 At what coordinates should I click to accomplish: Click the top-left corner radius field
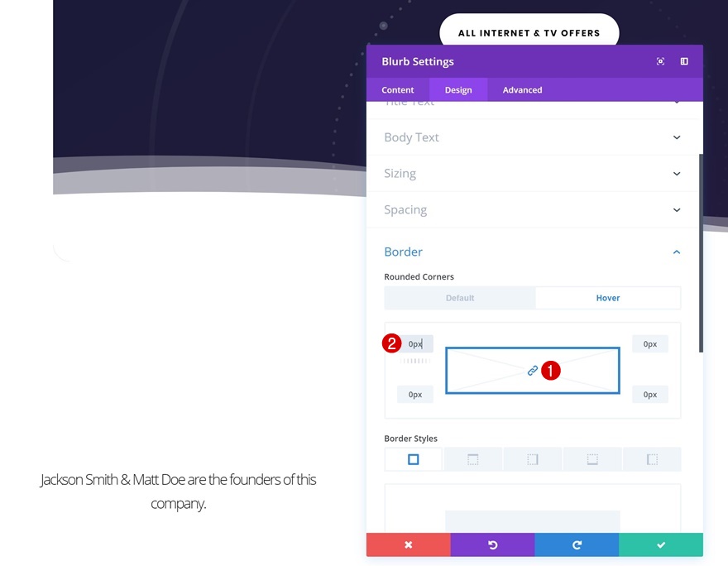[x=415, y=344]
